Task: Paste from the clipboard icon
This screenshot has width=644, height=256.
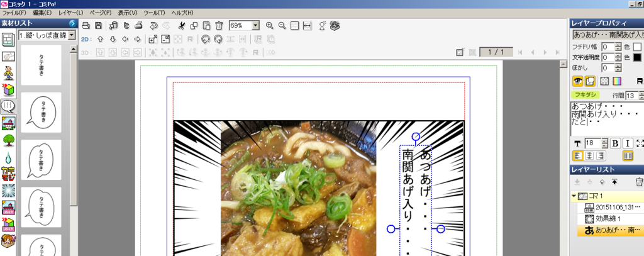Action: 206,26
